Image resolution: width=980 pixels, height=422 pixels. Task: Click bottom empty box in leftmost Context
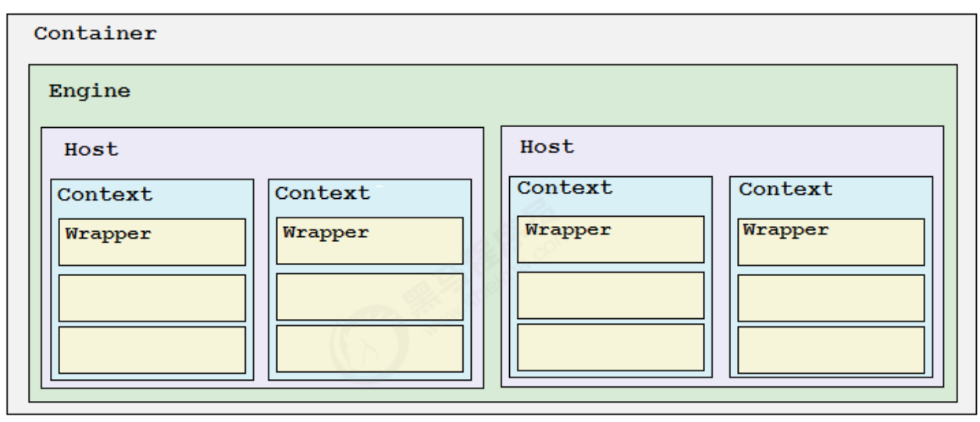click(152, 349)
